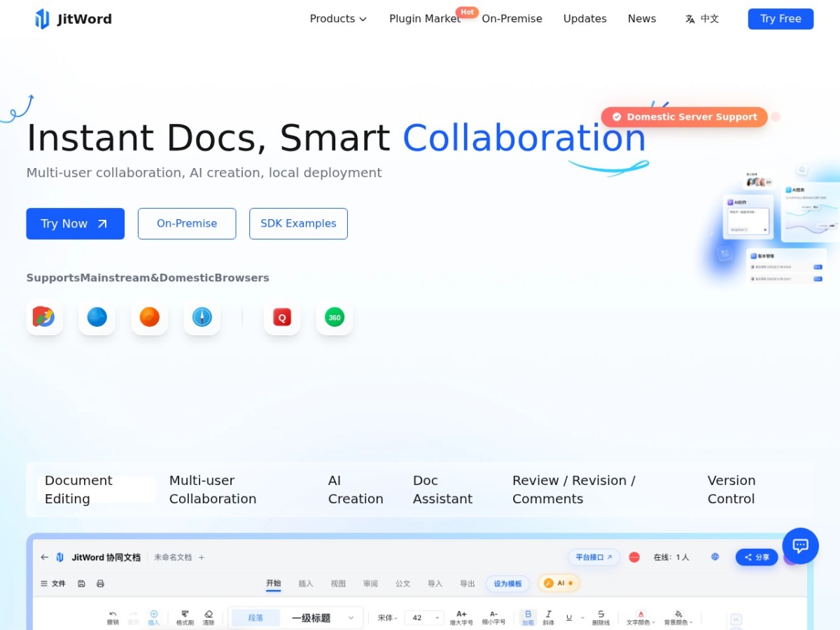Click the 360 browser icon
The height and width of the screenshot is (630, 840).
point(335,317)
